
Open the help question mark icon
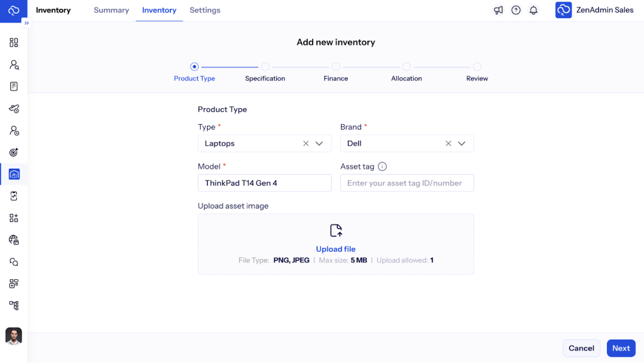pyautogui.click(x=516, y=10)
